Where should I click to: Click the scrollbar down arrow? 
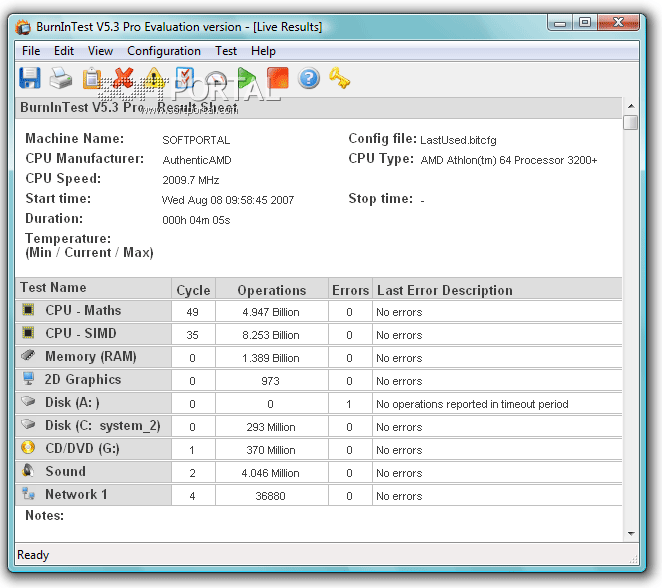pos(631,534)
